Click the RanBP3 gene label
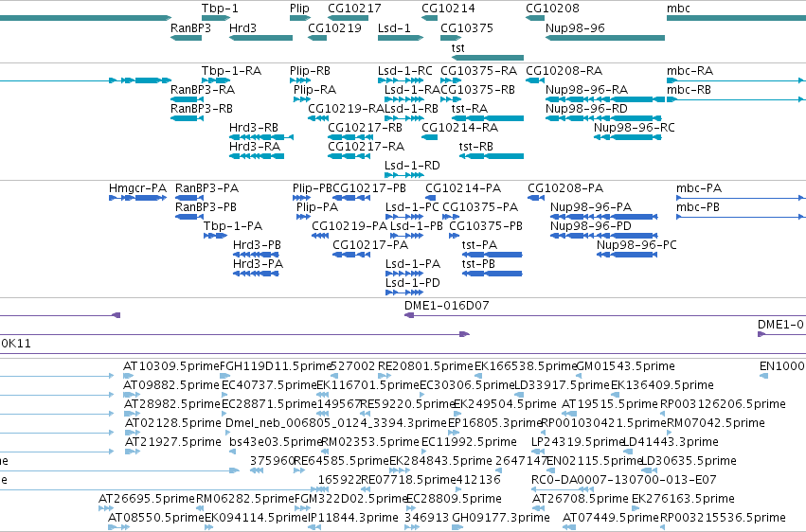This screenshot has width=806, height=532. tap(190, 27)
